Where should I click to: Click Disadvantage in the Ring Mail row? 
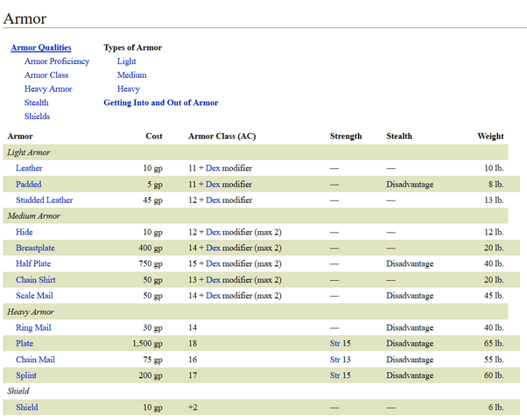[x=410, y=327]
